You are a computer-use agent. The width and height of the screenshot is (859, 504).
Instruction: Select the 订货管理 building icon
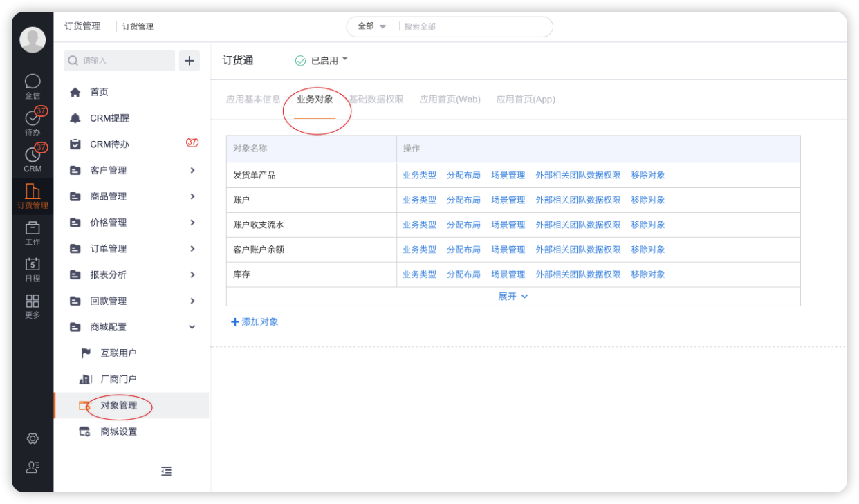33,191
